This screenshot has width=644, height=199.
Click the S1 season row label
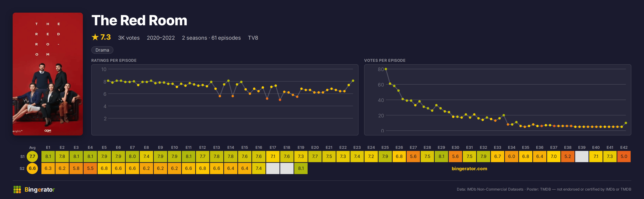point(22,157)
